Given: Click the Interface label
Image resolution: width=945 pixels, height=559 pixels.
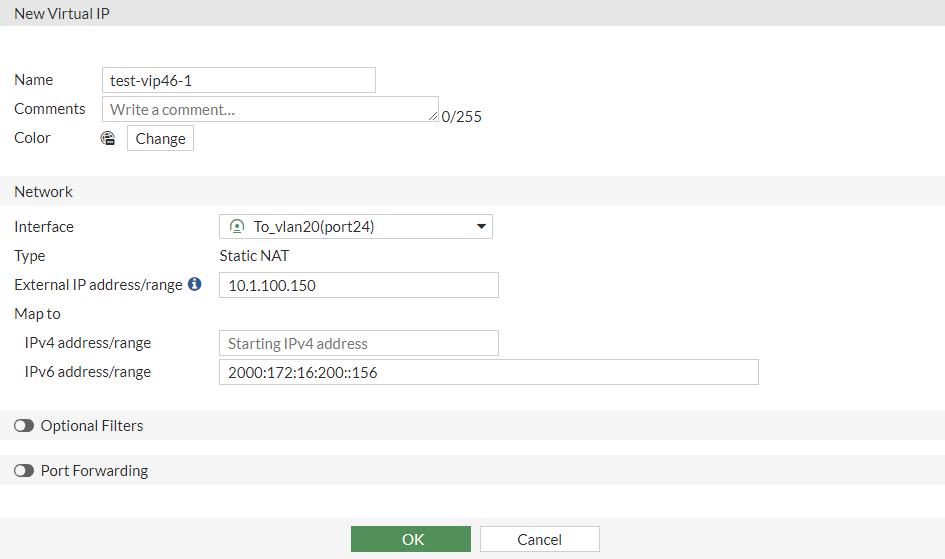Looking at the screenshot, I should [44, 226].
